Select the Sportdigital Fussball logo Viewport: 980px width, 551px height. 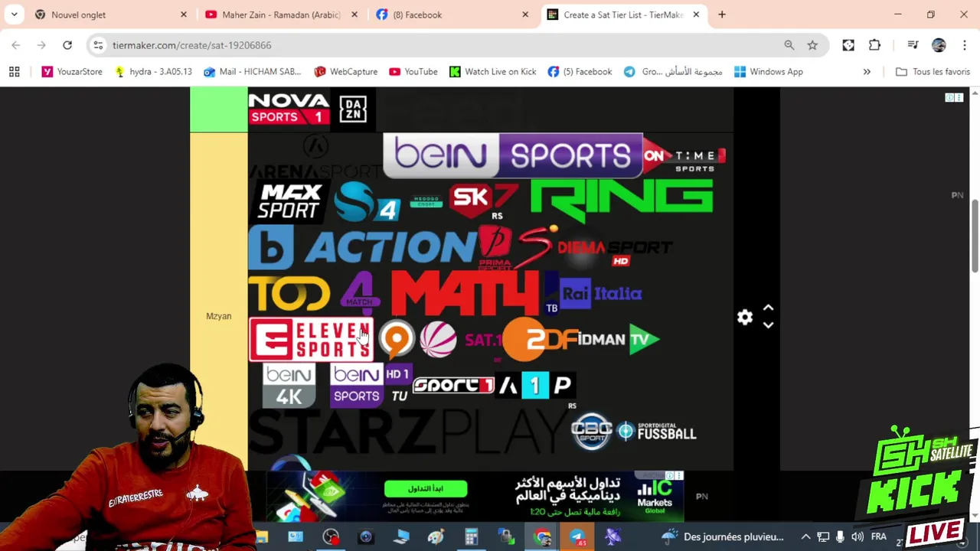657,432
